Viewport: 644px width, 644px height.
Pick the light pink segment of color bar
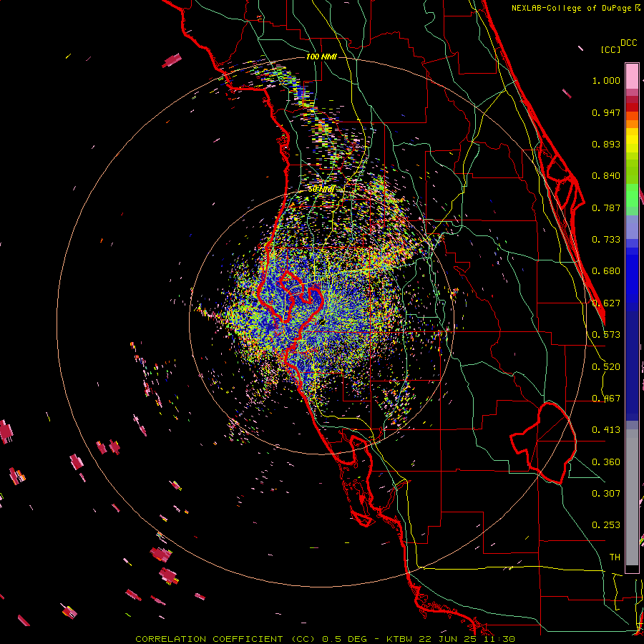pos(632,77)
